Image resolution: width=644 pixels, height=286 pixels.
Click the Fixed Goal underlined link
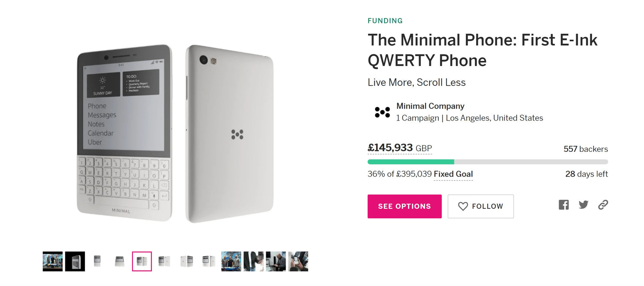pos(453,174)
